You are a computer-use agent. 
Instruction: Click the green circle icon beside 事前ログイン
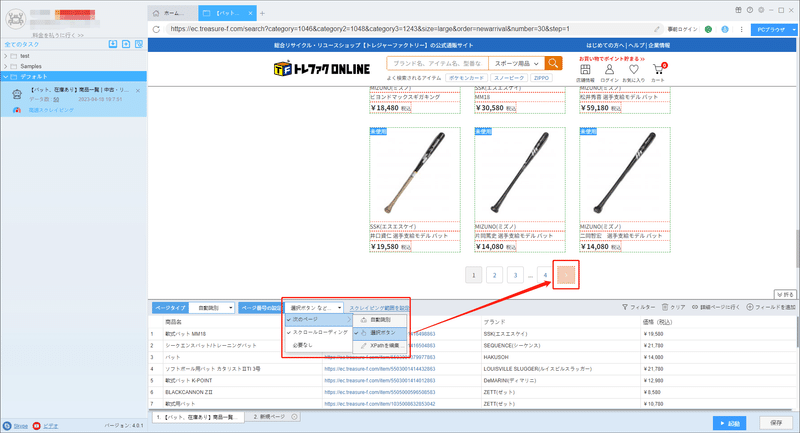tap(708, 29)
